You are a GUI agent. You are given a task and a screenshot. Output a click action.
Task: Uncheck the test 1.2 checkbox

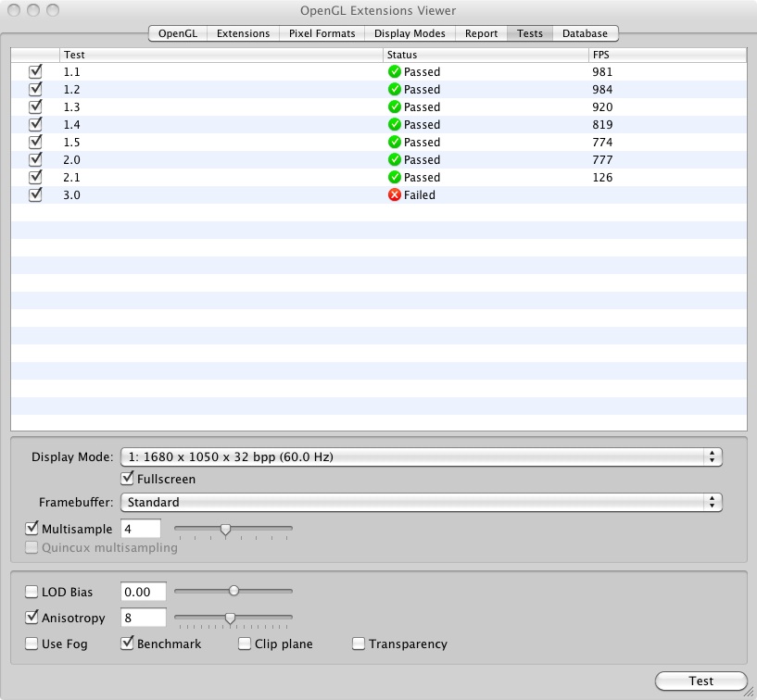pyautogui.click(x=35, y=89)
